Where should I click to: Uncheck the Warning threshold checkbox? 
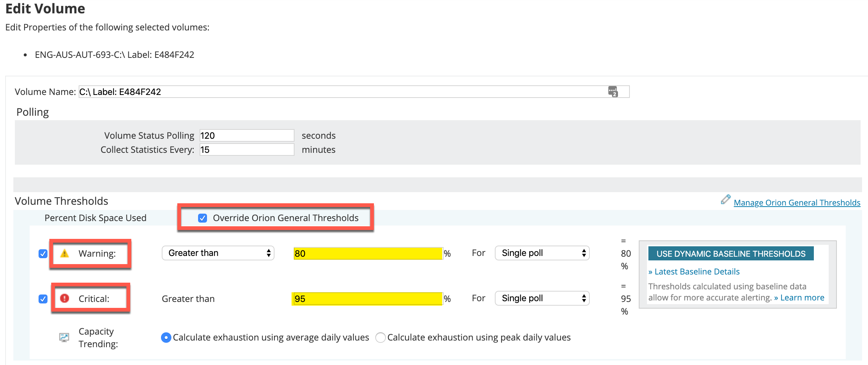[43, 254]
